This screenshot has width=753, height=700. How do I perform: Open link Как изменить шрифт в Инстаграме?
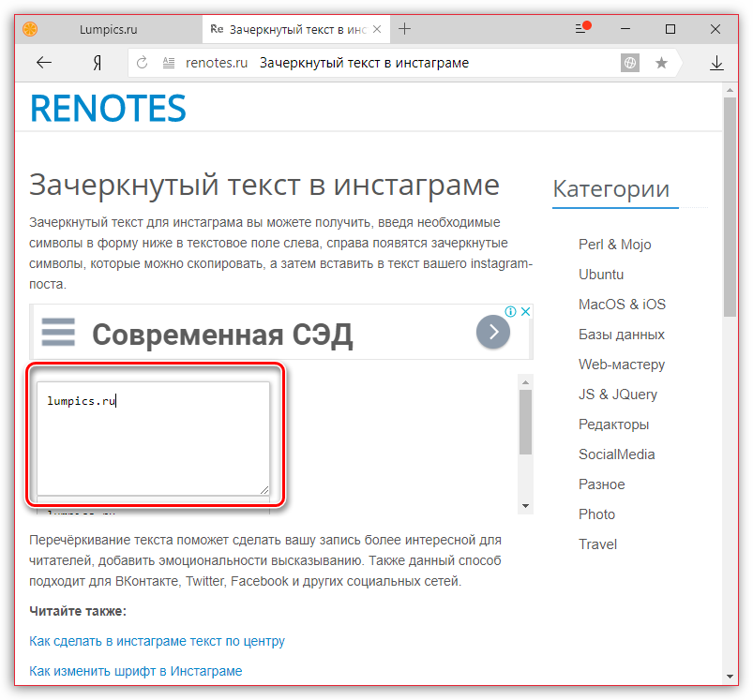coord(135,671)
